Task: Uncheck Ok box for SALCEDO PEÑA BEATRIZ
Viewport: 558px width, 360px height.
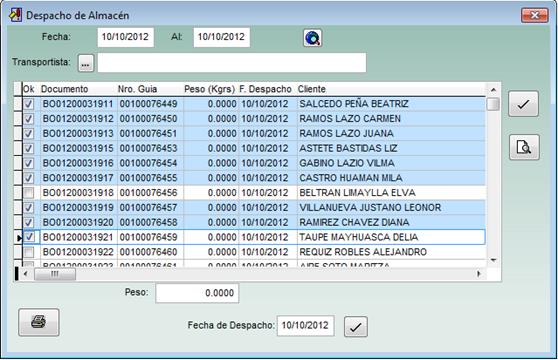Action: tap(29, 104)
